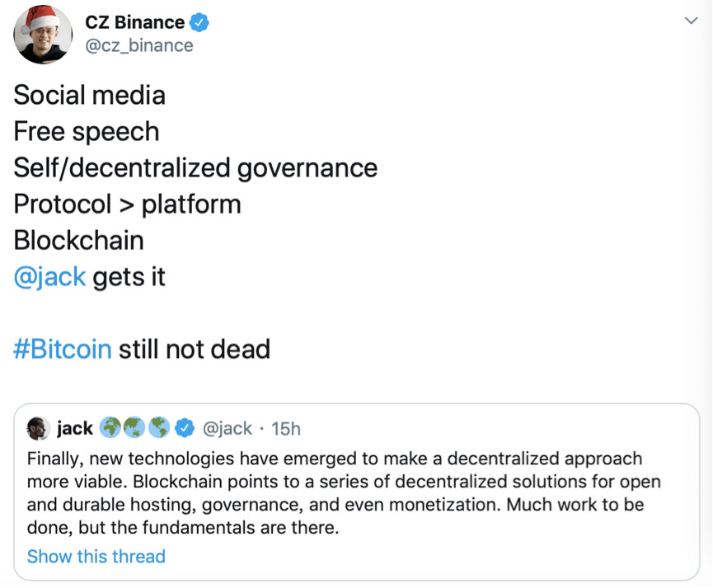
Task: Open the @jack mention in the tweet
Action: pyautogui.click(x=49, y=277)
